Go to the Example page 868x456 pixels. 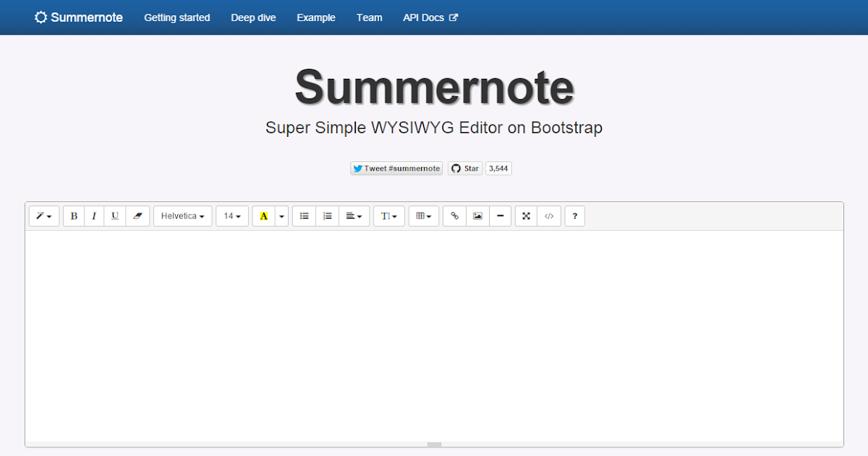click(316, 17)
